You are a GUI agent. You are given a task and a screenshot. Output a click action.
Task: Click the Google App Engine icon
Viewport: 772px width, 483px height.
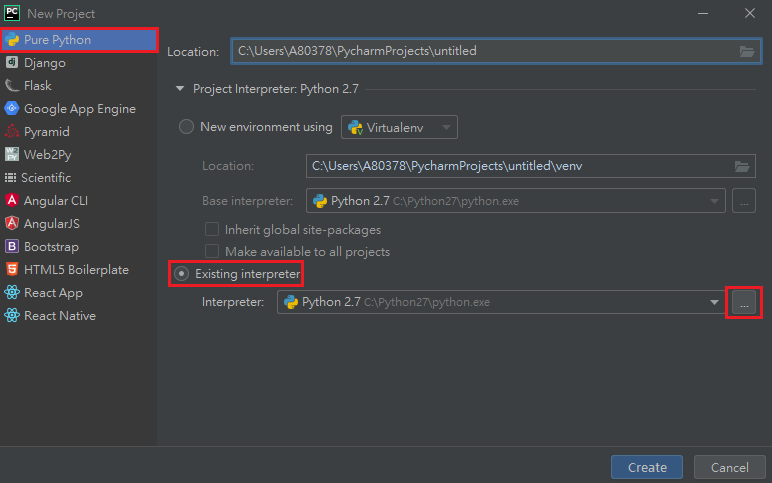tap(12, 108)
